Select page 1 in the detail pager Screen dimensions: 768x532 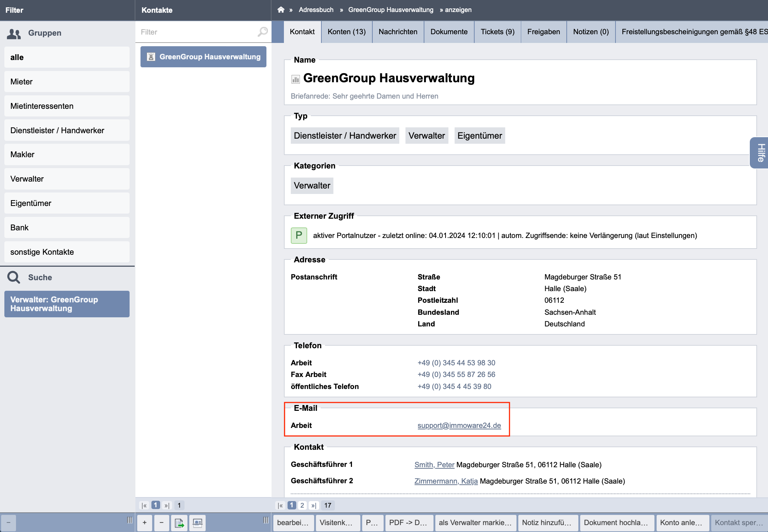point(292,505)
